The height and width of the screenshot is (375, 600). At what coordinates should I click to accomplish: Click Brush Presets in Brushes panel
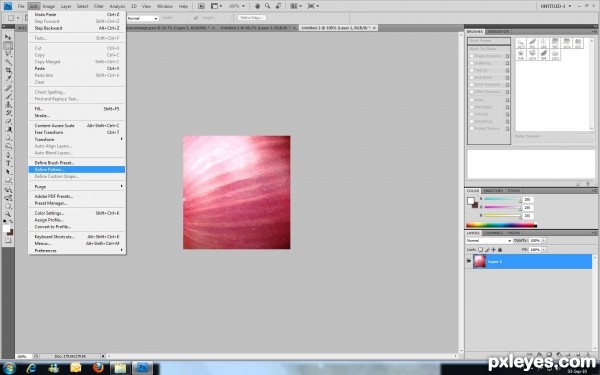tap(489, 41)
